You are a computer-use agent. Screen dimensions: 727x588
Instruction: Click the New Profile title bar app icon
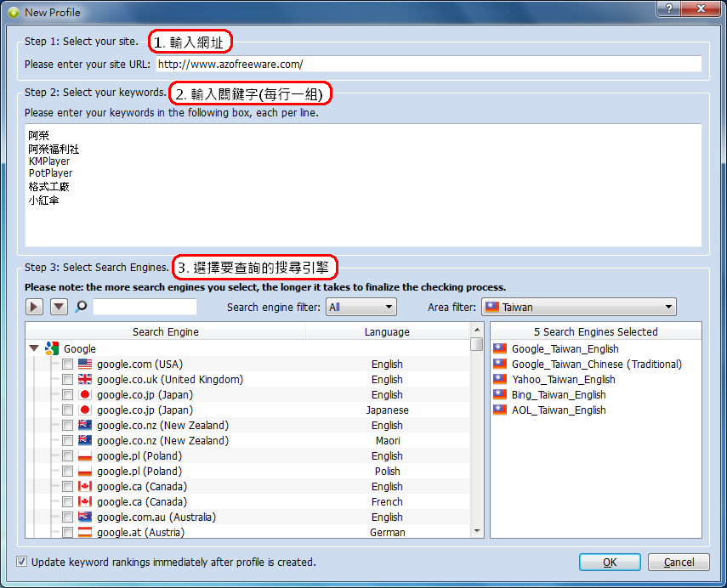pyautogui.click(x=14, y=13)
